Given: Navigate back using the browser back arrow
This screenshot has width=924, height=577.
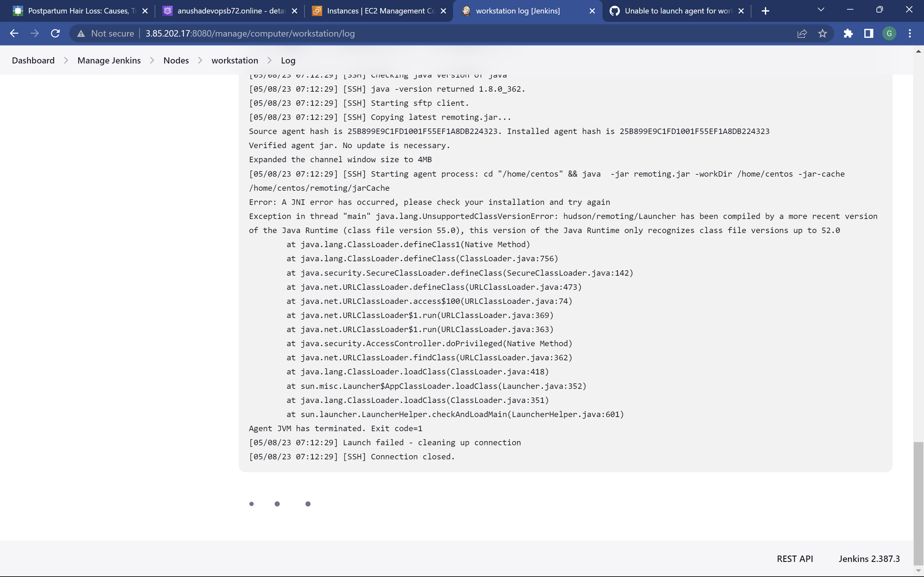Looking at the screenshot, I should 14,34.
